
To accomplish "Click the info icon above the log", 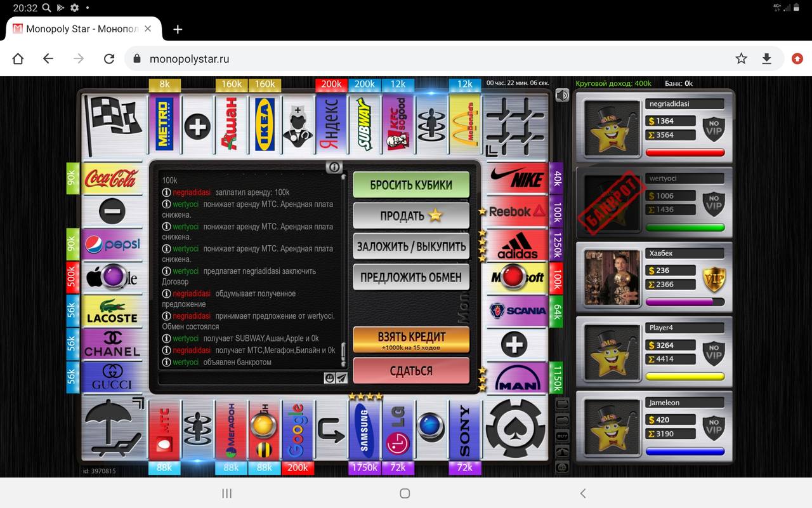I will pyautogui.click(x=334, y=167).
